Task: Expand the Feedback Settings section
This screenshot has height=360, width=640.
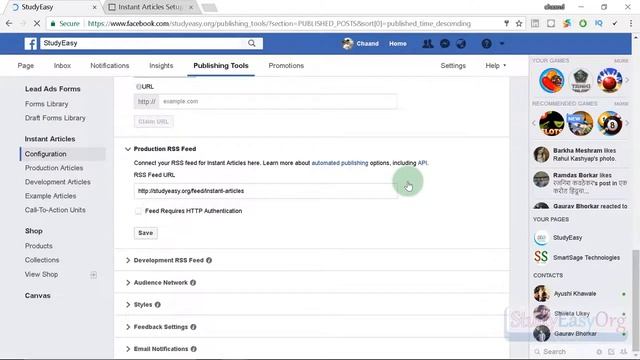Action: coord(128,327)
